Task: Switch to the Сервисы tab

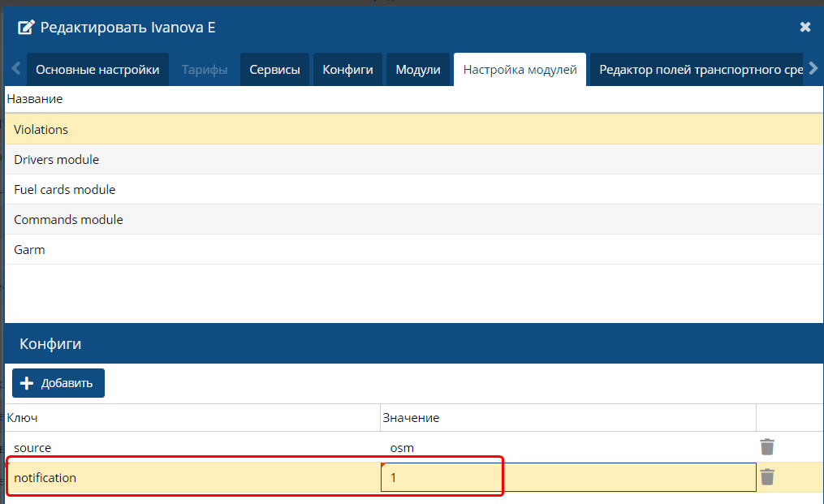Action: [x=274, y=70]
